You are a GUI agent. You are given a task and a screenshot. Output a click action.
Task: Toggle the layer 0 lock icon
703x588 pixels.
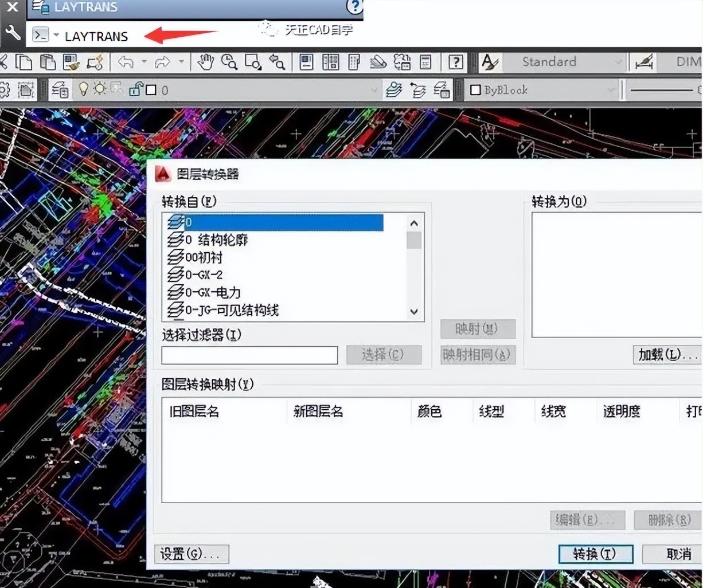click(x=136, y=89)
